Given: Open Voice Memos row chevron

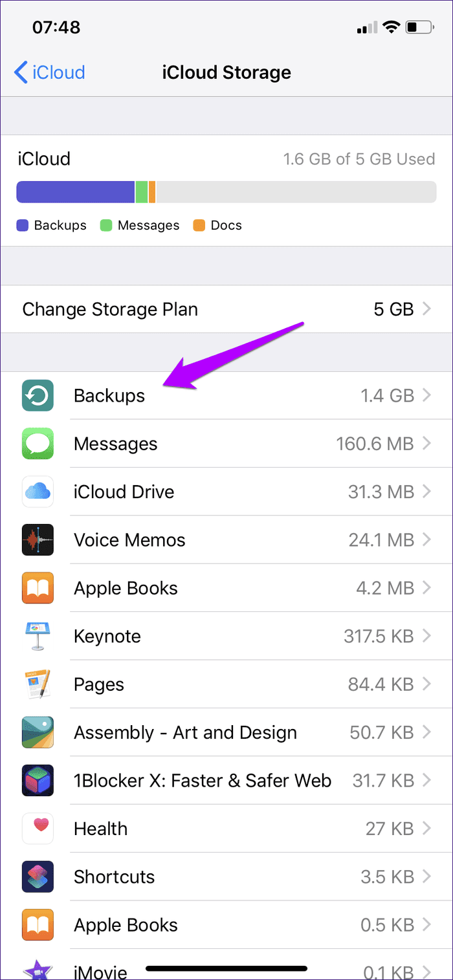Looking at the screenshot, I should pyautogui.click(x=426, y=540).
